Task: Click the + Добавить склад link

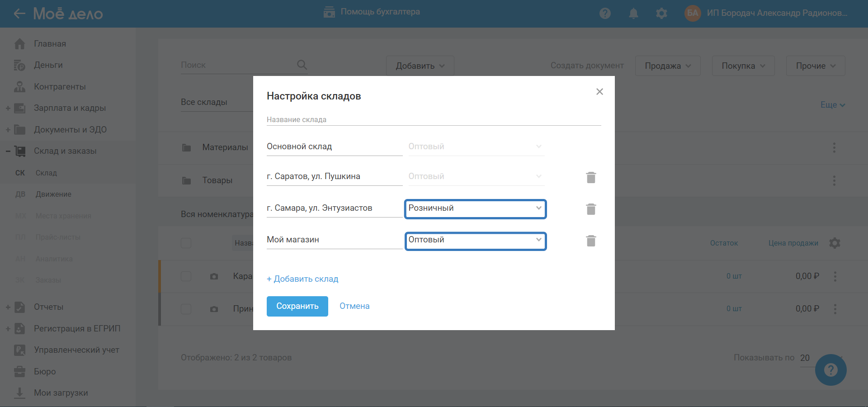Action: 302,279
